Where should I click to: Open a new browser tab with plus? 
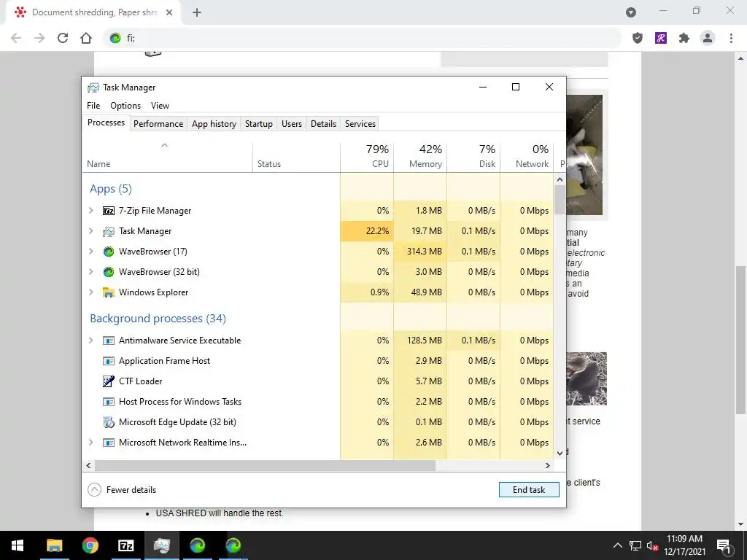pos(197,12)
